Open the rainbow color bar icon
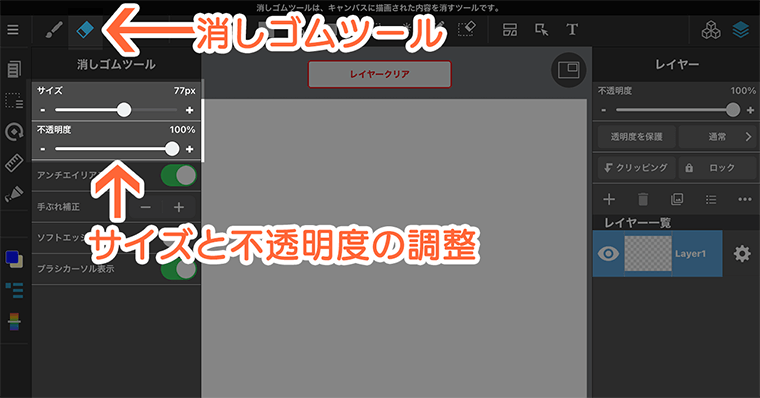The width and height of the screenshot is (760, 398). tap(15, 321)
